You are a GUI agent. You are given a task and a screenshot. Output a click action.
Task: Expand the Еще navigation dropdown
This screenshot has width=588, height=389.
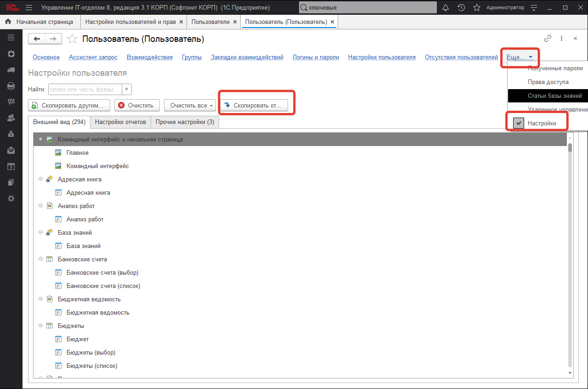520,57
